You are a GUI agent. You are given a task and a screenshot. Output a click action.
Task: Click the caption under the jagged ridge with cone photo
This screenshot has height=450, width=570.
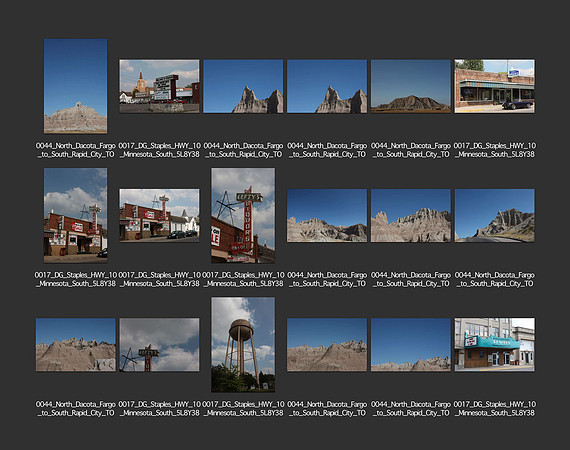coord(411,279)
